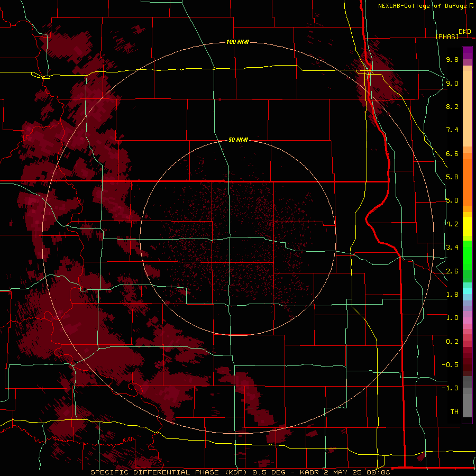
Task: Click the 50 NMI range ring label
Action: tap(238, 140)
